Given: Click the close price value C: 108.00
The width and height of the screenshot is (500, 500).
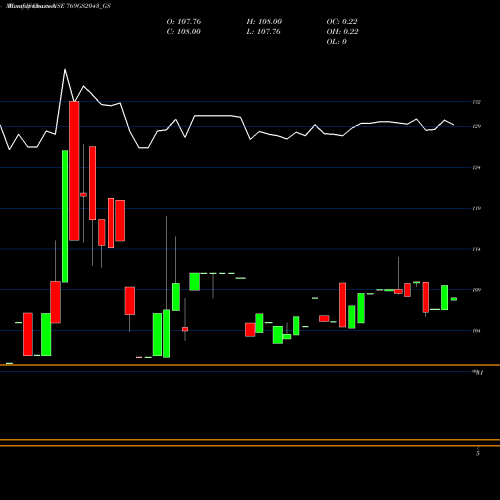Looking at the screenshot, I should [184, 32].
